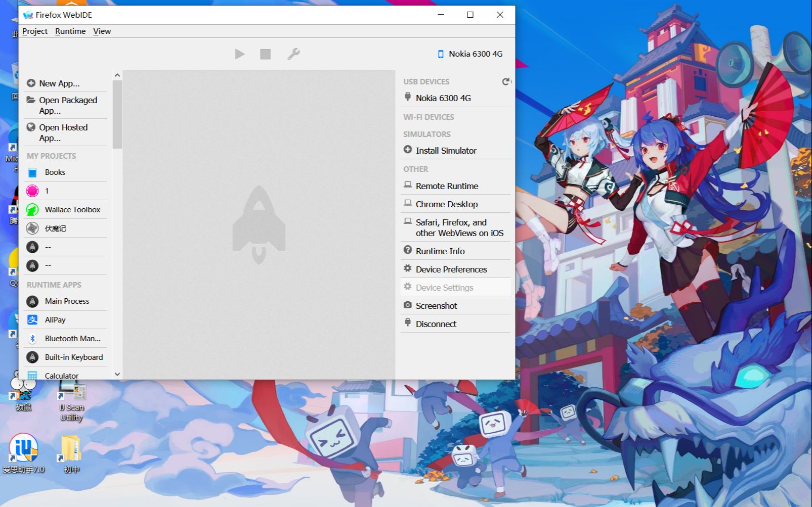Select the Books project
812x507 pixels.
coord(65,172)
